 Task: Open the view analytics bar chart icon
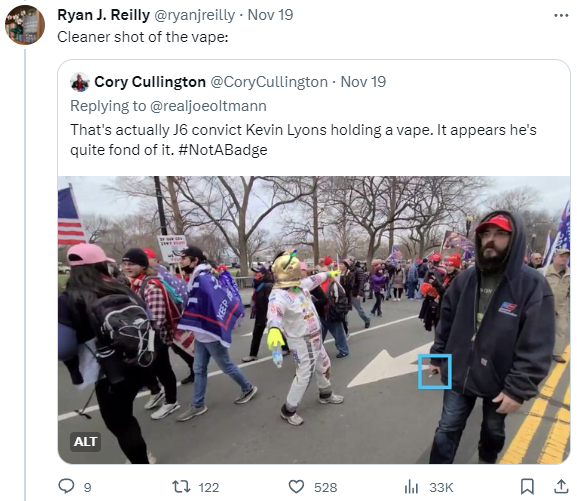tap(411, 487)
